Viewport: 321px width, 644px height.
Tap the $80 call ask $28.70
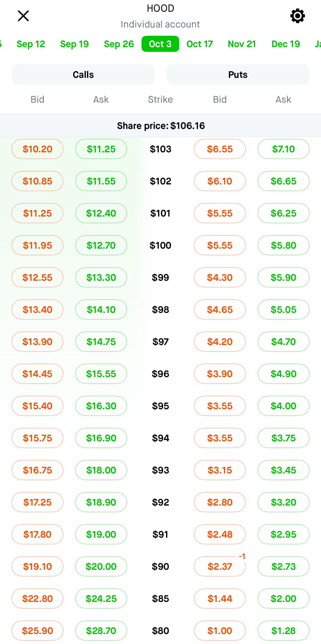(x=101, y=631)
